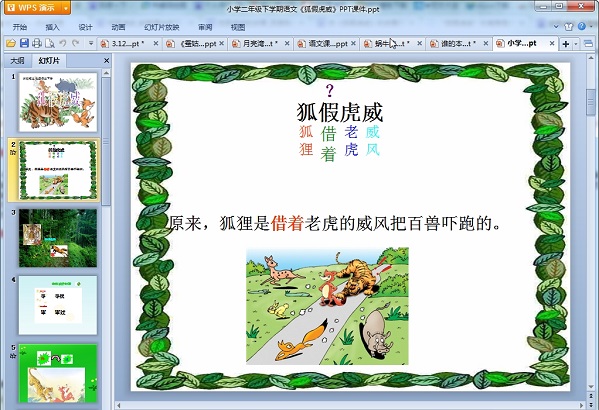The image size is (599, 410).
Task: Expand the quick access toolbar dropdown
Action: pyautogui.click(x=91, y=43)
